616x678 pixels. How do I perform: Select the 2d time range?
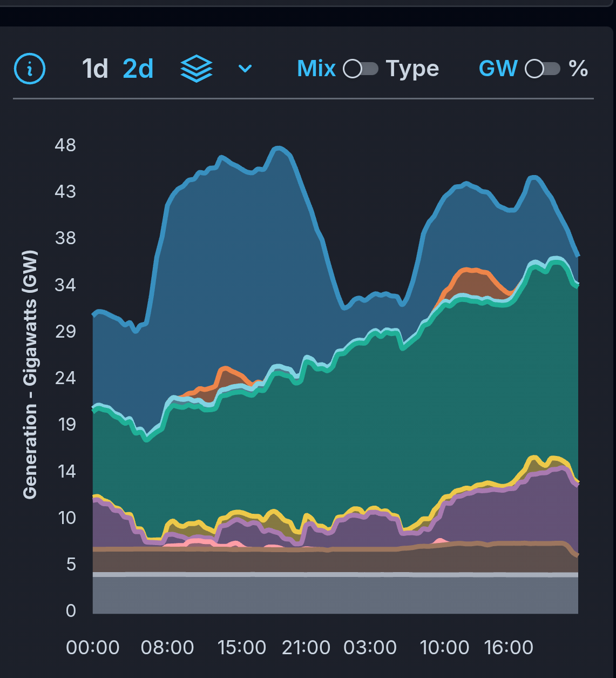(138, 69)
